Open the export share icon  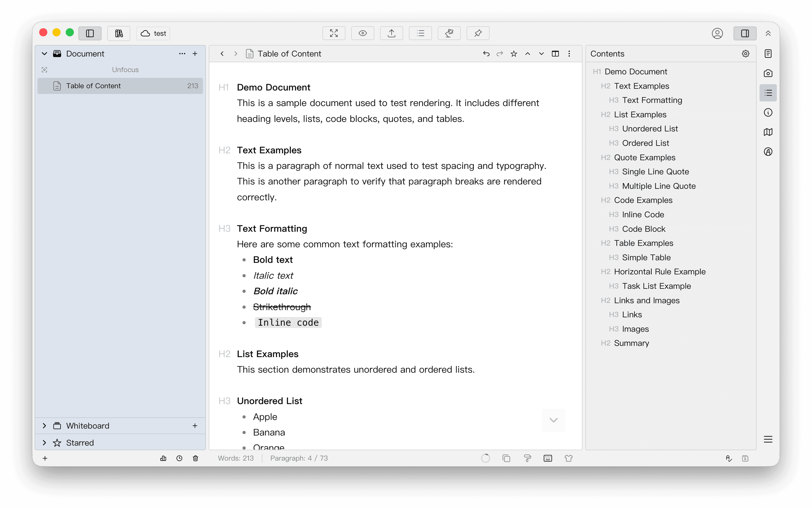[391, 33]
